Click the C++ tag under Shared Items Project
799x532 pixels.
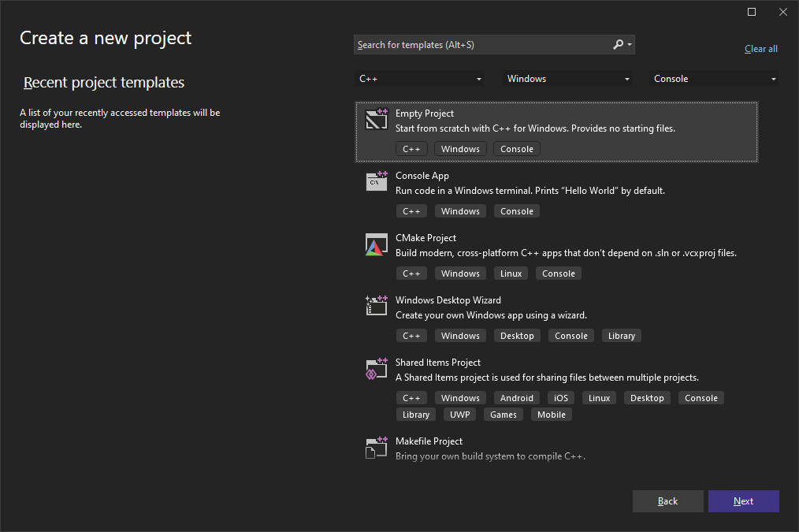click(x=411, y=397)
